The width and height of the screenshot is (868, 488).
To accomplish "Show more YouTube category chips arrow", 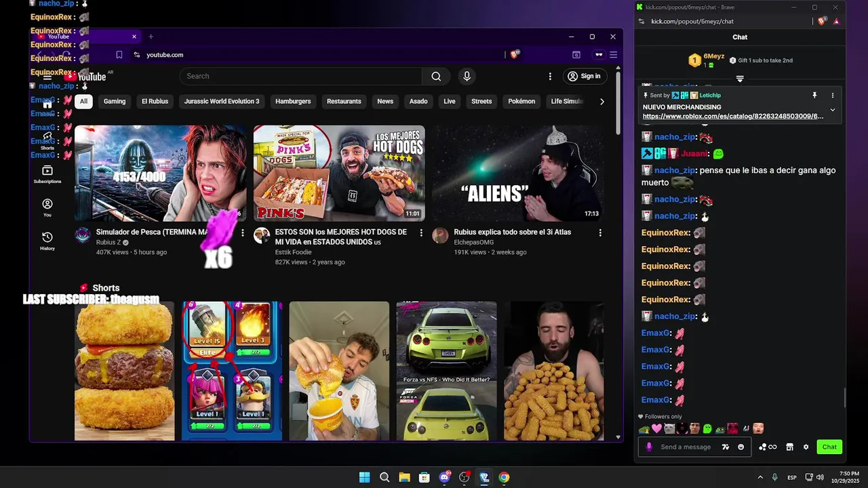I will (x=601, y=101).
